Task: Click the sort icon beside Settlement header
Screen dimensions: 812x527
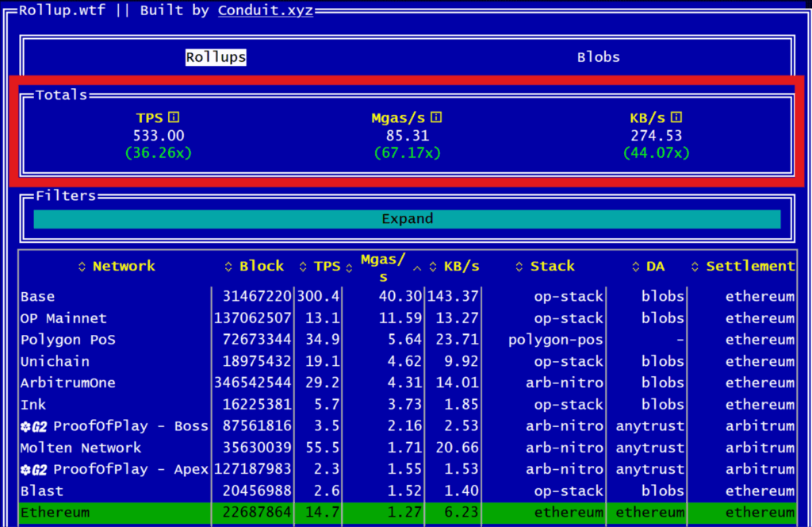Action: (695, 267)
